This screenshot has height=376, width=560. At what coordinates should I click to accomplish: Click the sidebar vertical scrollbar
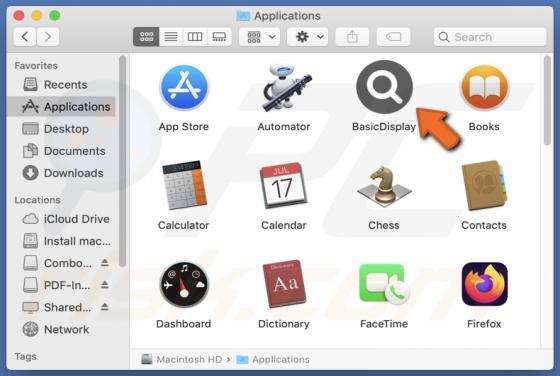pyautogui.click(x=122, y=161)
